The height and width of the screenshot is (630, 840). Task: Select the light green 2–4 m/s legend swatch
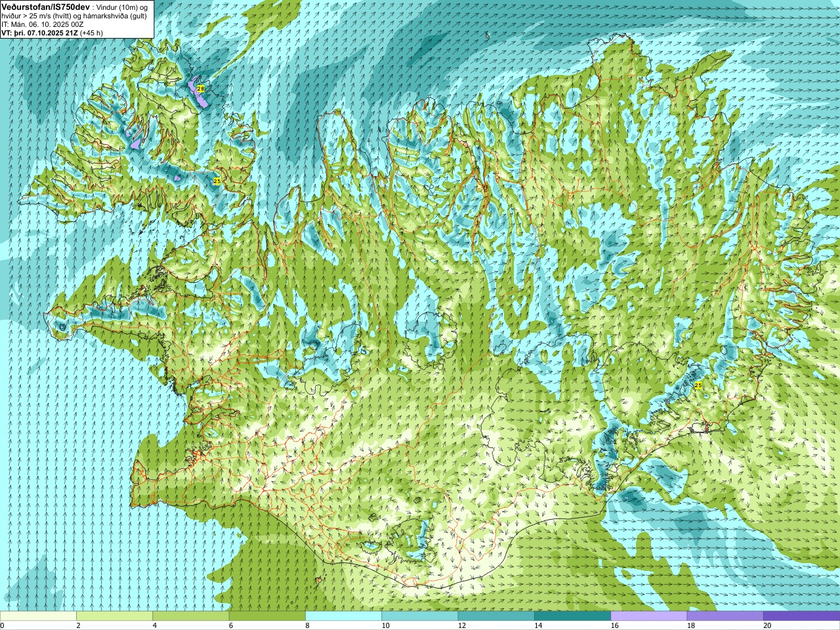click(114, 616)
